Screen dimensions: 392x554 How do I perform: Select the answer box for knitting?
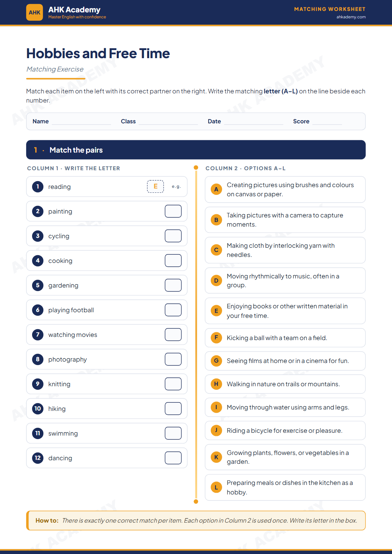[x=173, y=384]
